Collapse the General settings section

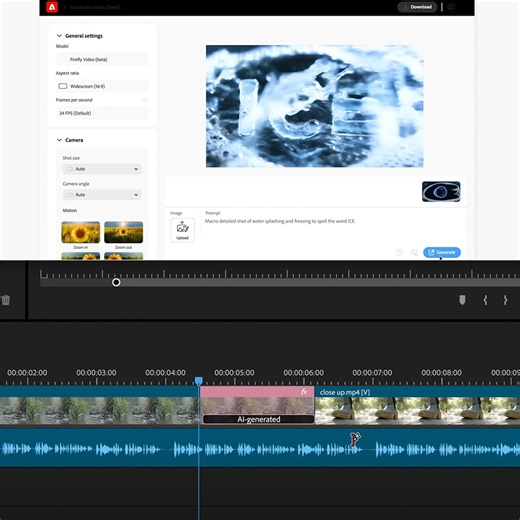click(x=59, y=36)
